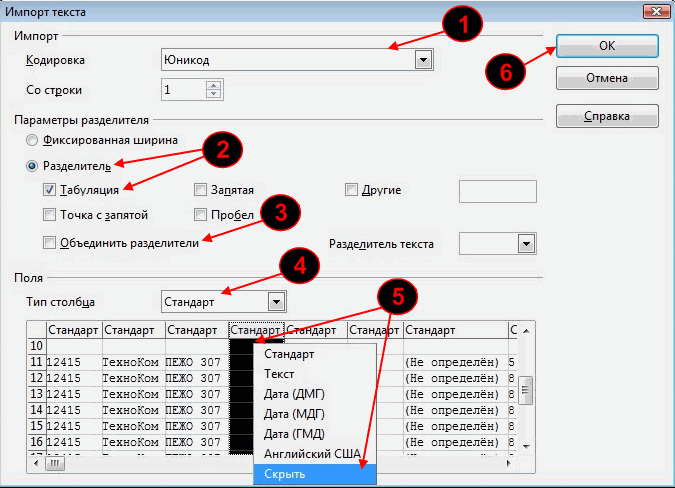
Task: Click the OK button
Action: point(606,46)
